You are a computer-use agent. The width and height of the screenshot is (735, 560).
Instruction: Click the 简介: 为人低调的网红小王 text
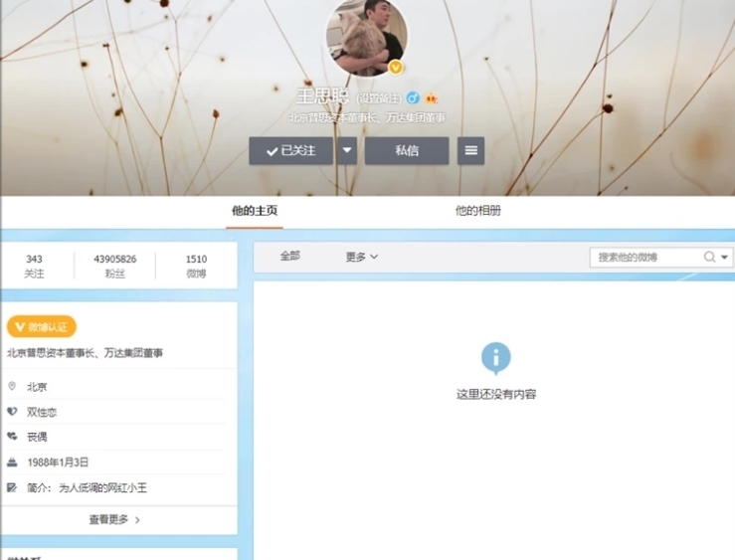87,487
